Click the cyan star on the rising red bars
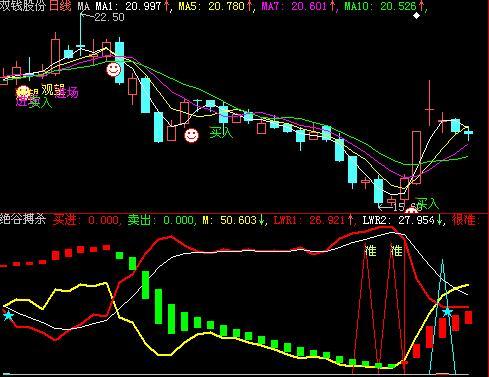This screenshot has width=489, height=377. [447, 312]
